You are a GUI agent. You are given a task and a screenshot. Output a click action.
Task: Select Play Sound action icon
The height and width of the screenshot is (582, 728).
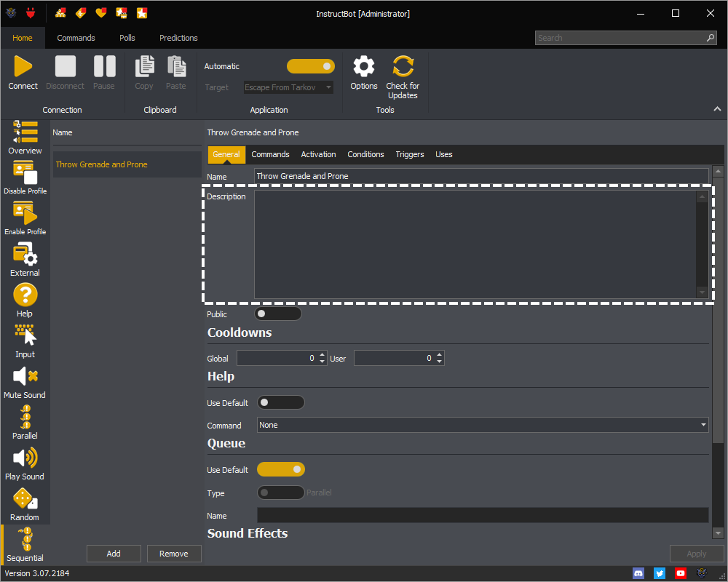click(25, 458)
